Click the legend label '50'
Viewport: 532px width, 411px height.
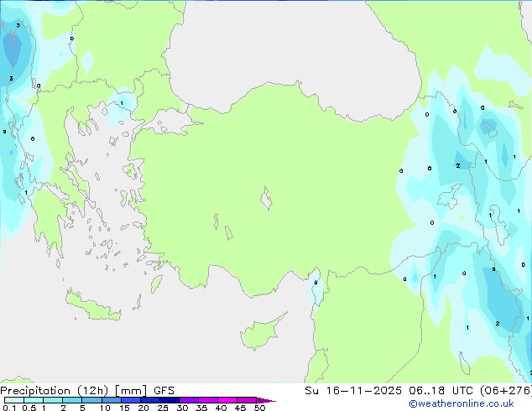[x=259, y=408]
